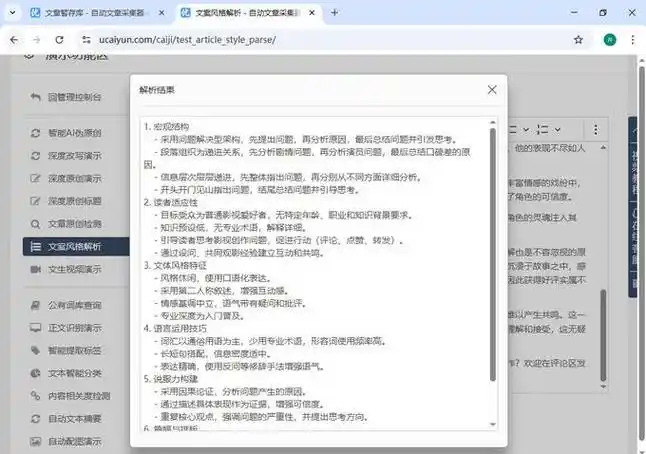Click the editor scrollbar down arrow
This screenshot has width=646, height=454.
pyautogui.click(x=603, y=386)
